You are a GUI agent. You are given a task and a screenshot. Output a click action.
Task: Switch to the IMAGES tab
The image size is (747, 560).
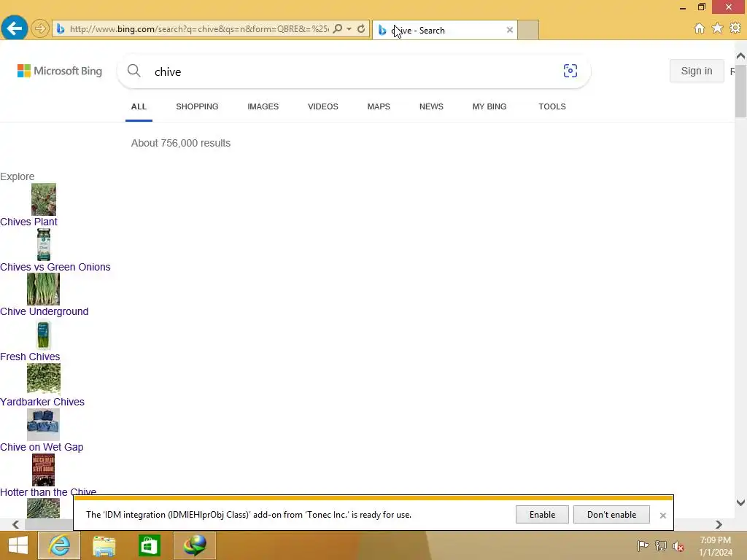point(263,106)
